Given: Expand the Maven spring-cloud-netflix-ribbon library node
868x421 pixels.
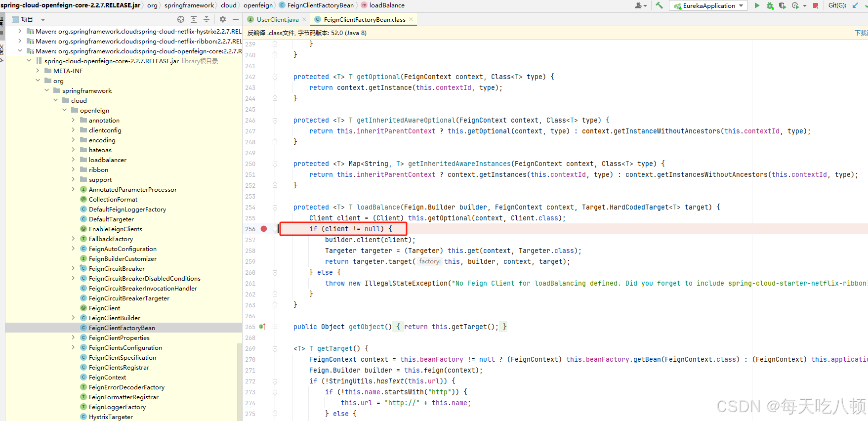Looking at the screenshot, I should tap(20, 41).
